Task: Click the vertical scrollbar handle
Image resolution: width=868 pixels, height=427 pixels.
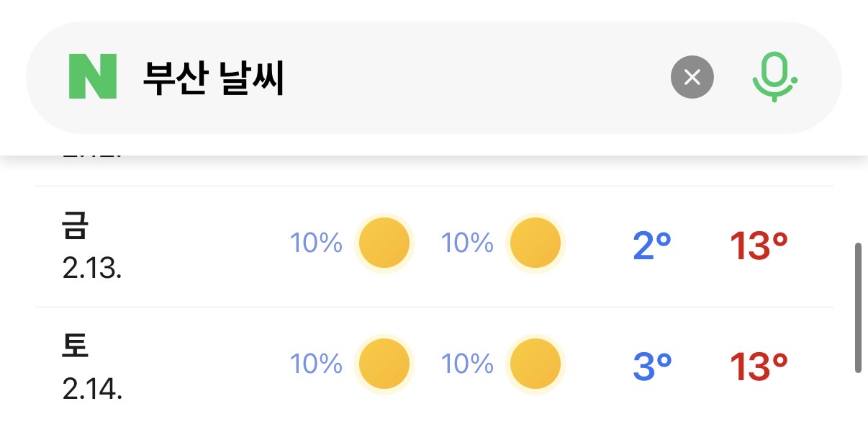Action: point(858,307)
